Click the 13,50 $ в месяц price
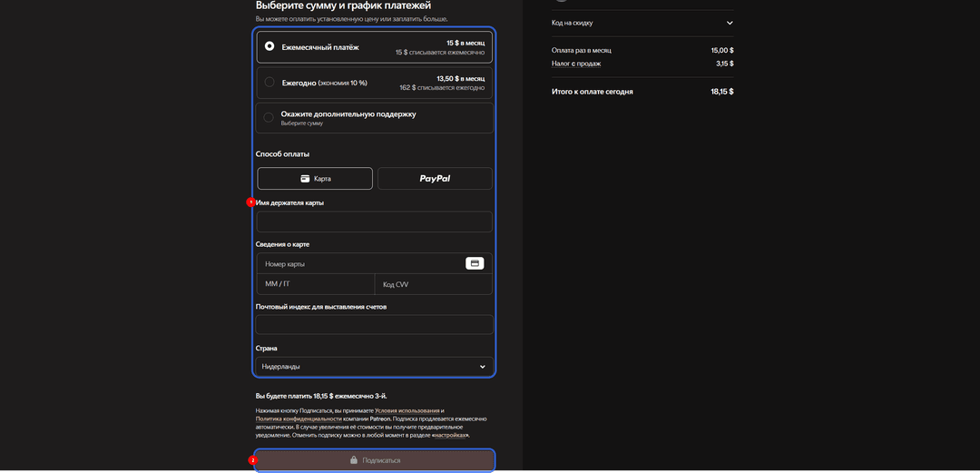The image size is (980, 473). pyautogui.click(x=461, y=79)
